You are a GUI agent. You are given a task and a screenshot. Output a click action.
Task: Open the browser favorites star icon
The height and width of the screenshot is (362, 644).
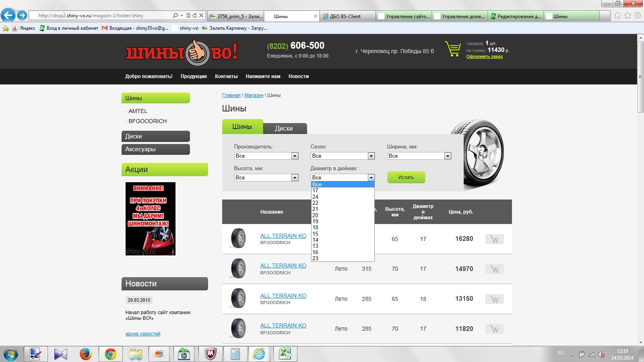(x=627, y=16)
